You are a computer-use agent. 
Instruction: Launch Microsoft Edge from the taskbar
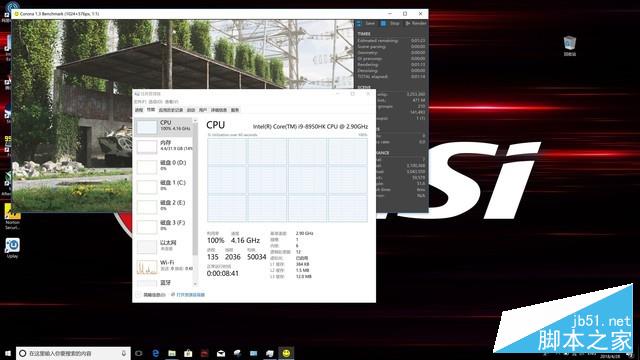pos(156,353)
